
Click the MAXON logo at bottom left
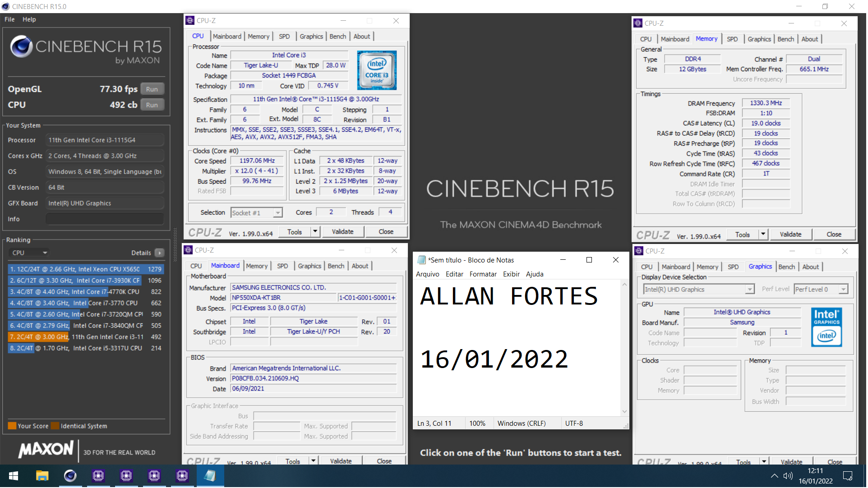[46, 450]
